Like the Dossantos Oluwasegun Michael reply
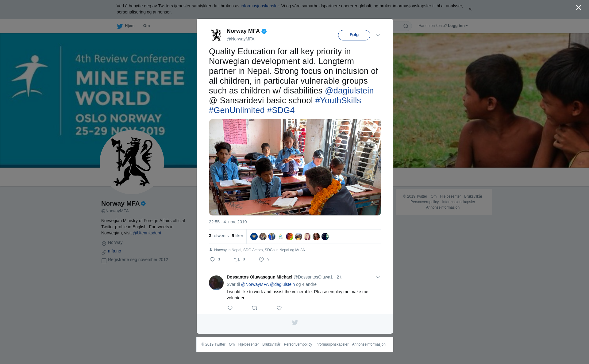The image size is (589, 364). (279, 308)
